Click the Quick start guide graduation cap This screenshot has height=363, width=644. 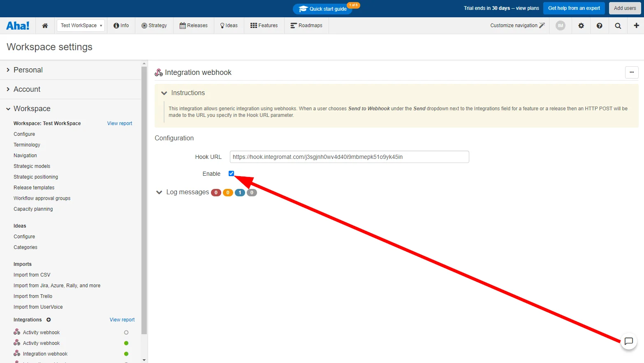(303, 9)
